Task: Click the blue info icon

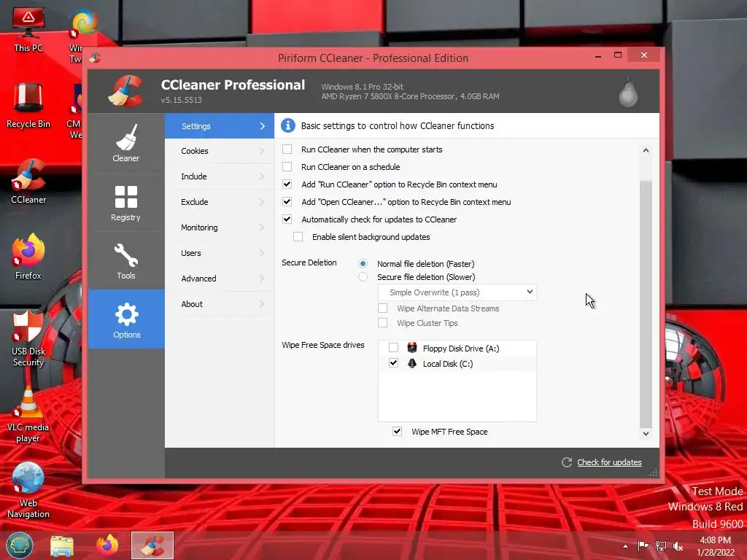Action: point(287,125)
